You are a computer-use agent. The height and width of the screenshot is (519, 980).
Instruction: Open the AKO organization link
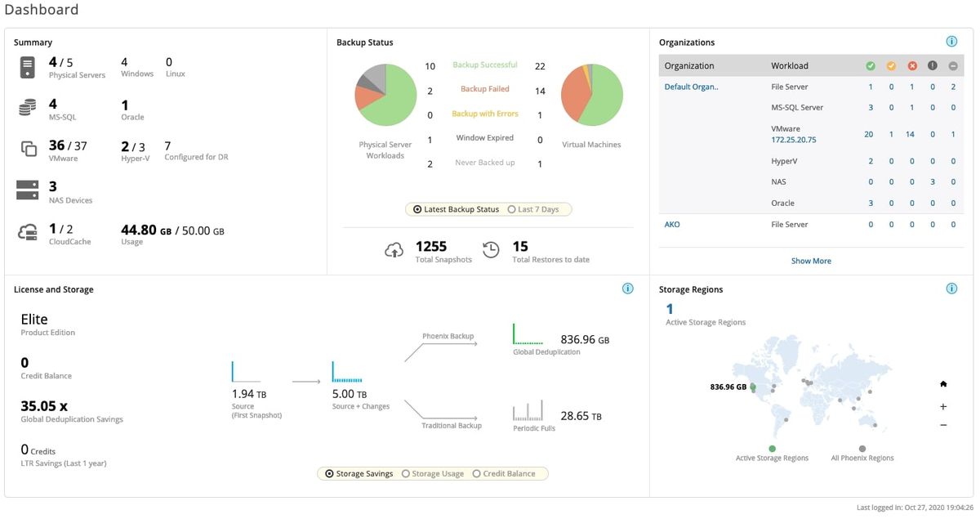click(x=671, y=224)
